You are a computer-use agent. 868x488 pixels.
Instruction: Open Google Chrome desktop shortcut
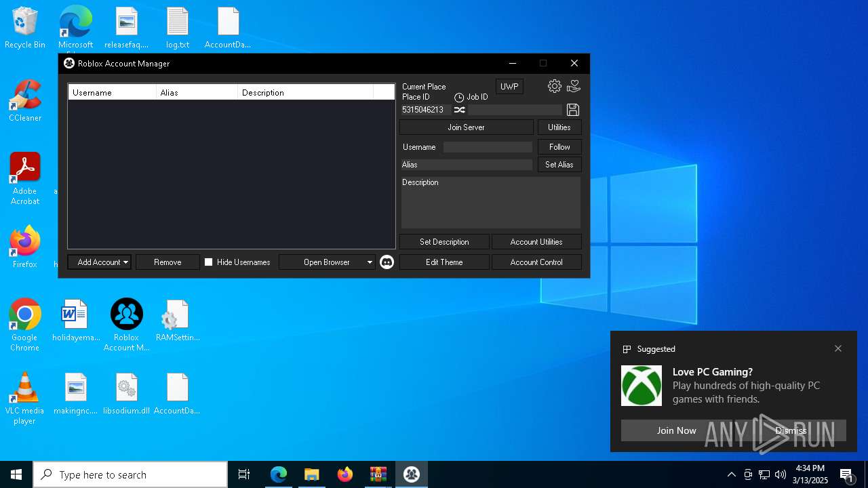tap(25, 325)
